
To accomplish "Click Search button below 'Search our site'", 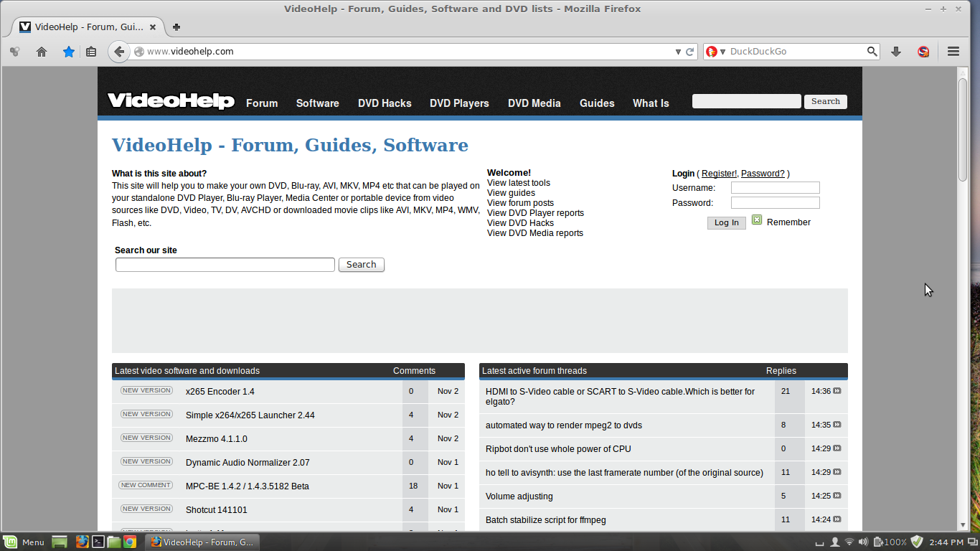I will click(361, 265).
